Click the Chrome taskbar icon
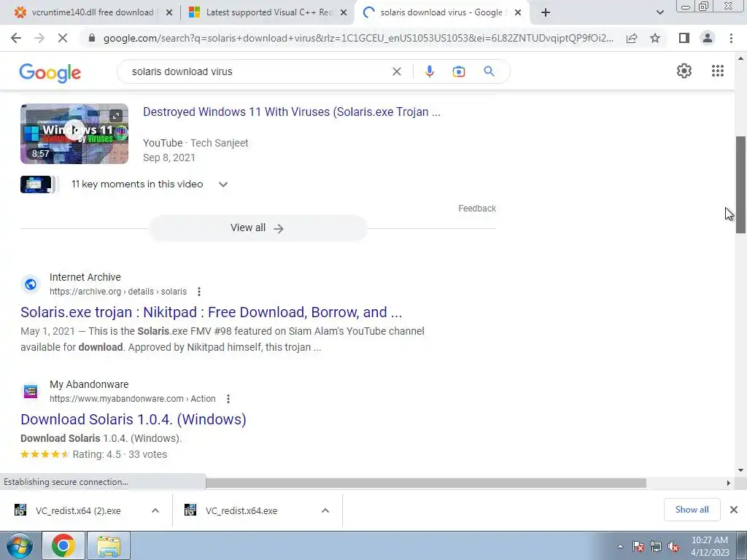747x560 pixels. click(63, 545)
